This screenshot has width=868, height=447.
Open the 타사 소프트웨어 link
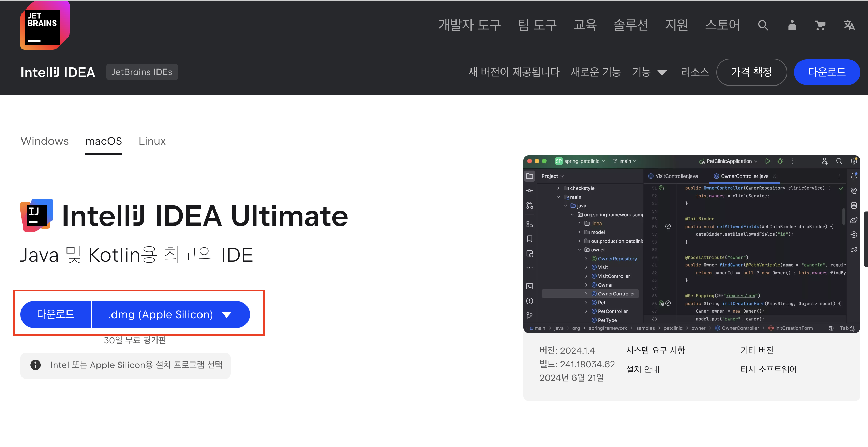tap(768, 369)
